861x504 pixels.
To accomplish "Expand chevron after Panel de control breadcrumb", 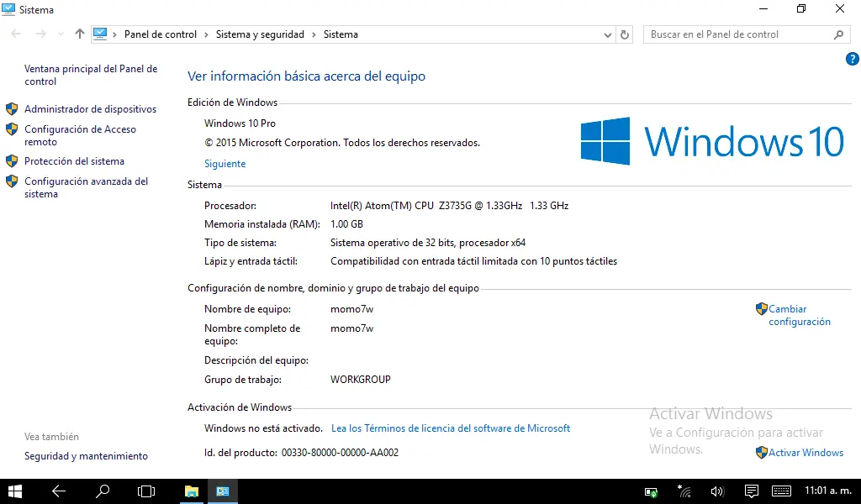I will (206, 34).
